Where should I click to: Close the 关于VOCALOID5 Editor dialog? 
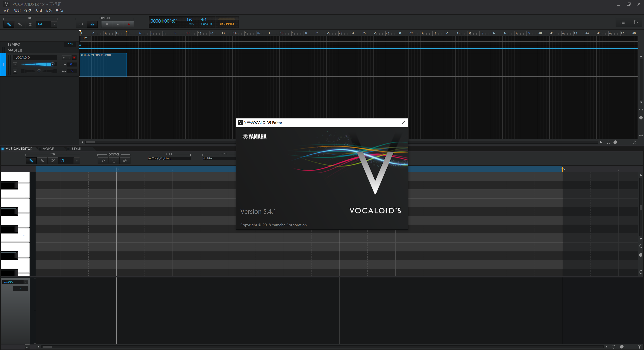coord(403,123)
